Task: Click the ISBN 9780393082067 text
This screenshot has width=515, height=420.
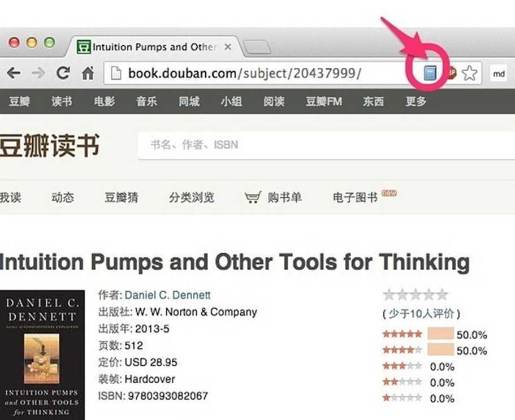Action: (x=168, y=396)
